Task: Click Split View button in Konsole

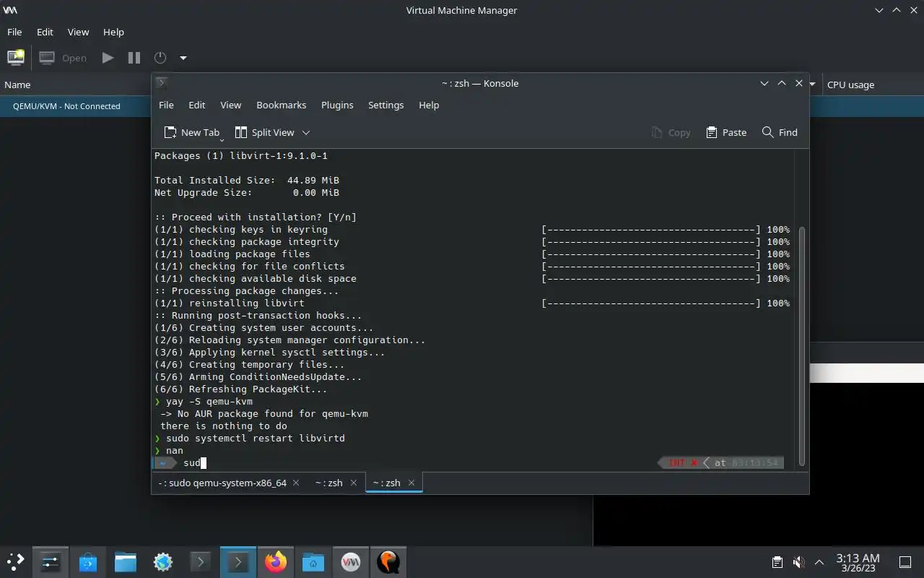Action: pos(264,132)
